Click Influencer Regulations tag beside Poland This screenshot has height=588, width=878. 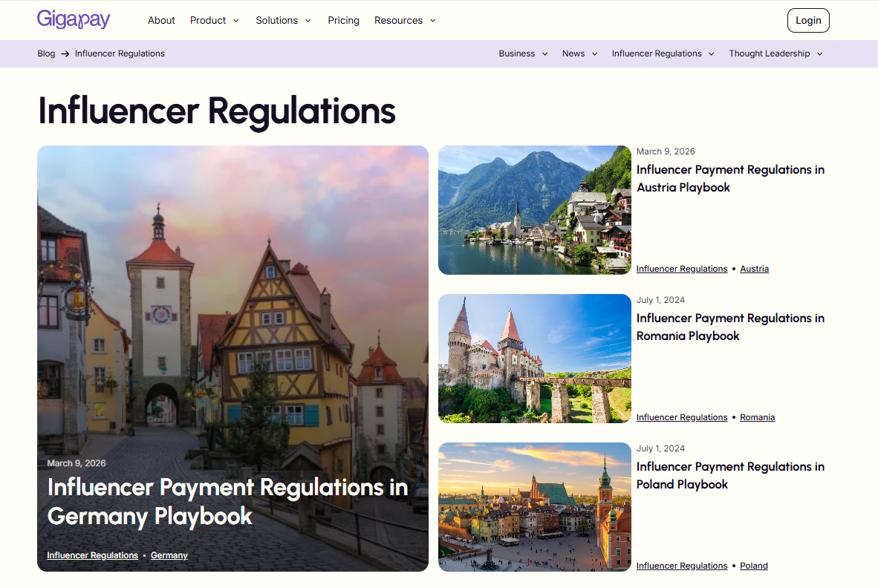(x=681, y=566)
